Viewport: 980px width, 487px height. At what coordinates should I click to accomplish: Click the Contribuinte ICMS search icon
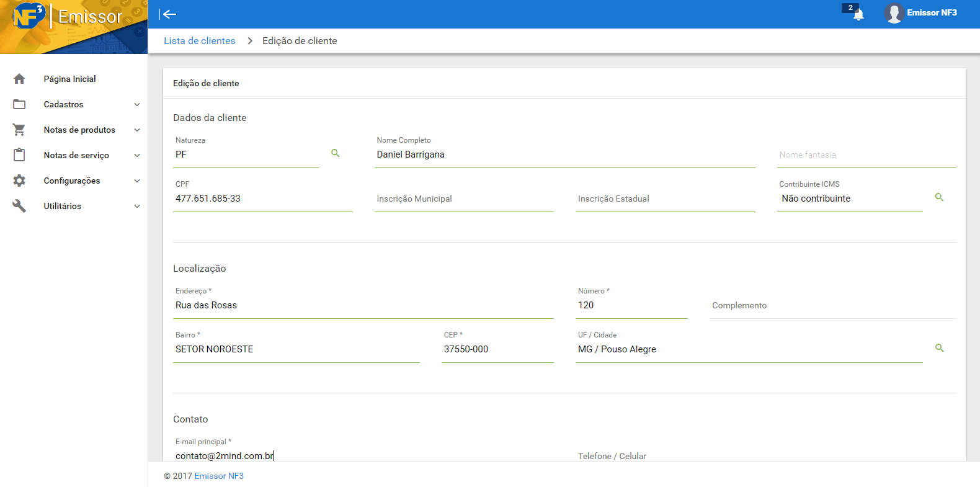939,197
